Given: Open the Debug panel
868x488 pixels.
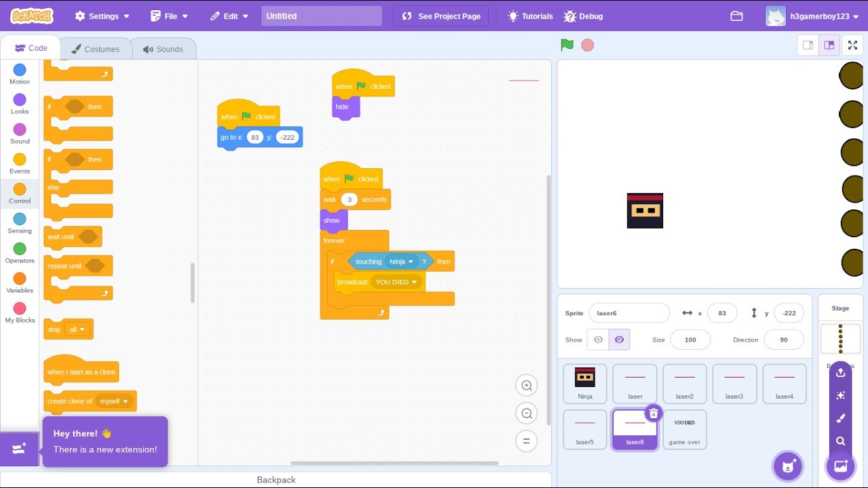Looking at the screenshot, I should [583, 16].
